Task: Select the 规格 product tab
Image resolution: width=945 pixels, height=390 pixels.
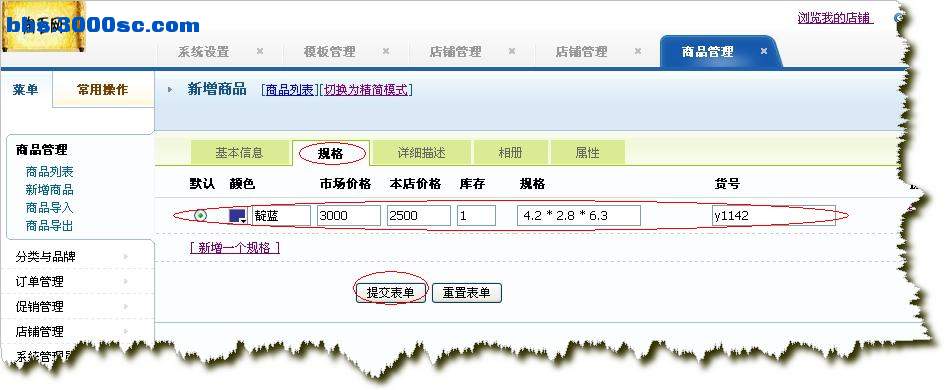Action: click(x=330, y=154)
